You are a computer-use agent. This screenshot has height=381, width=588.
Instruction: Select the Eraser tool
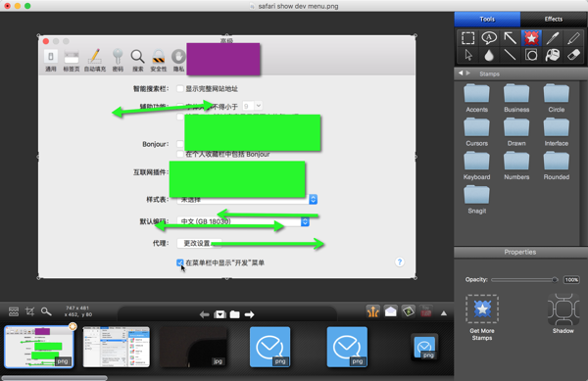pos(573,55)
